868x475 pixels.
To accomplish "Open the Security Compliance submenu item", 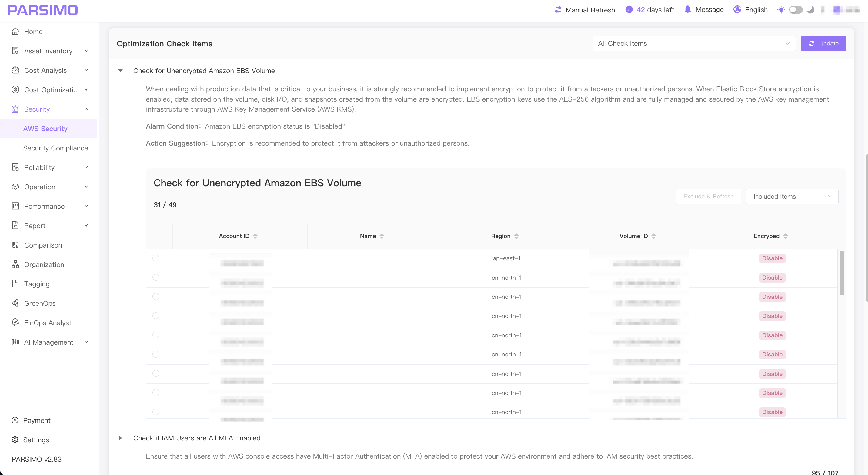I will [55, 148].
